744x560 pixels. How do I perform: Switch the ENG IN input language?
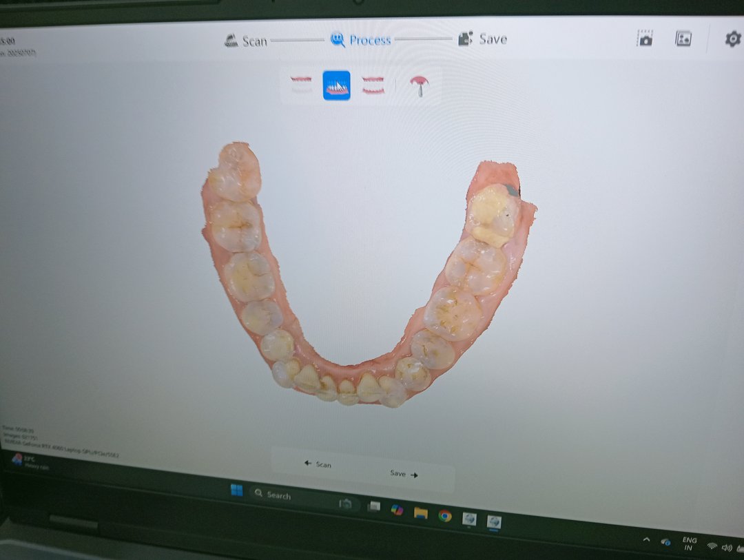[689, 544]
